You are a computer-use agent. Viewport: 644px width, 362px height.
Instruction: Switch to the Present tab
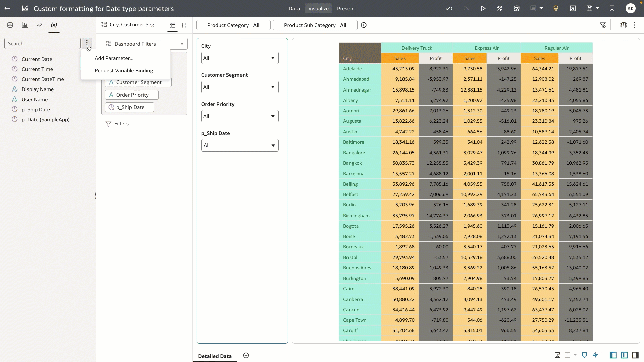point(346,8)
